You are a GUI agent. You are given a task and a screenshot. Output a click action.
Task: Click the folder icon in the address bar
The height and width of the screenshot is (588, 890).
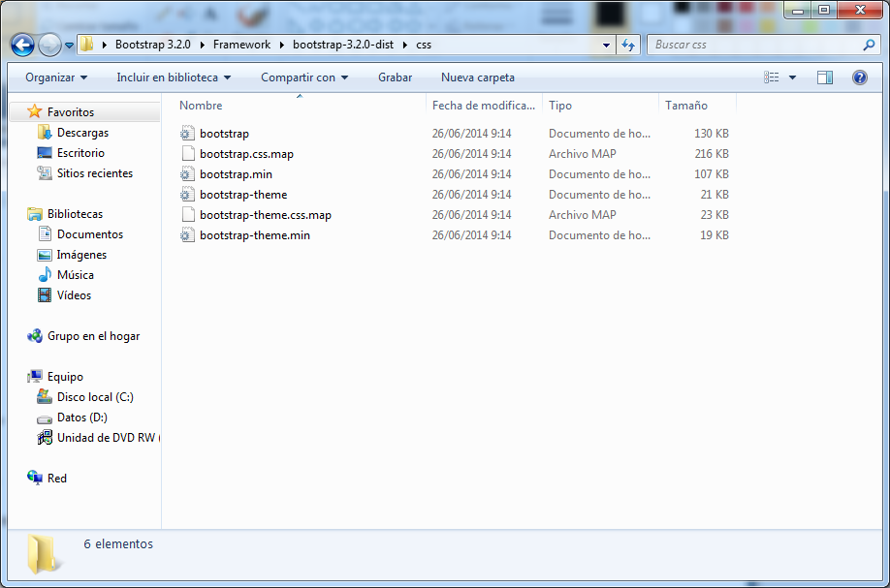tap(86, 45)
